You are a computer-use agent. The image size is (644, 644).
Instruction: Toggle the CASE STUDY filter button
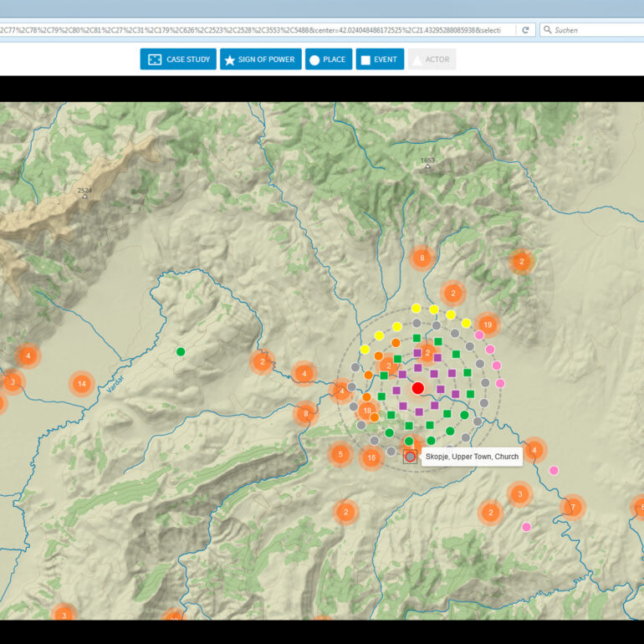click(x=178, y=59)
